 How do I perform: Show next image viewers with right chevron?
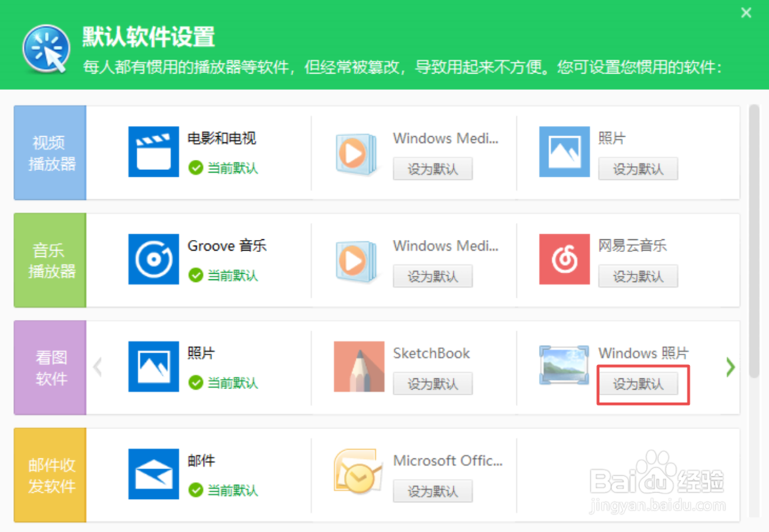coord(731,367)
